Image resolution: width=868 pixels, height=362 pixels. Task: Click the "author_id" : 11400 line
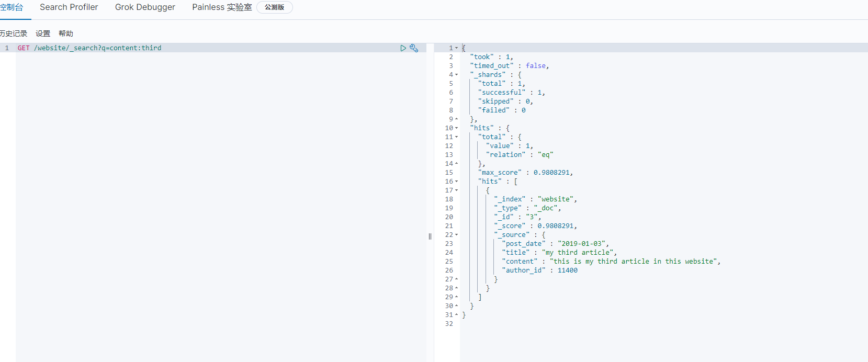point(540,270)
